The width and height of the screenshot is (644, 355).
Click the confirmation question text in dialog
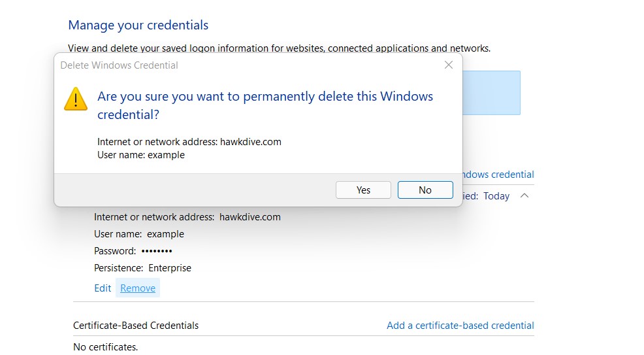click(265, 105)
